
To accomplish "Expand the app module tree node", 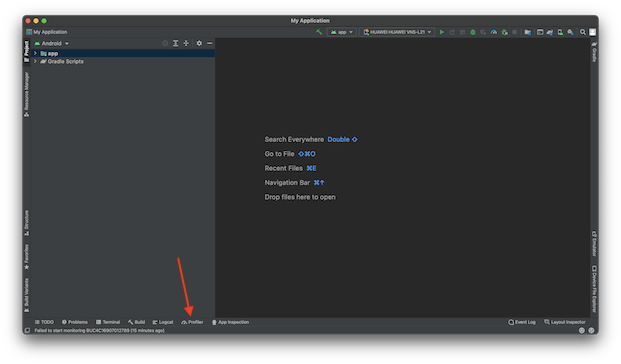I will tap(35, 53).
